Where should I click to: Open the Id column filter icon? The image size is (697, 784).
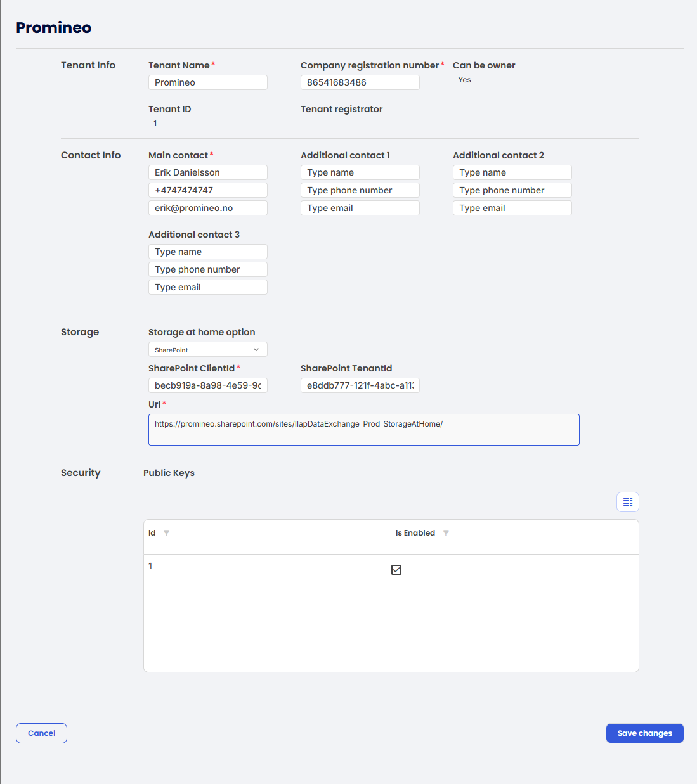coord(167,533)
